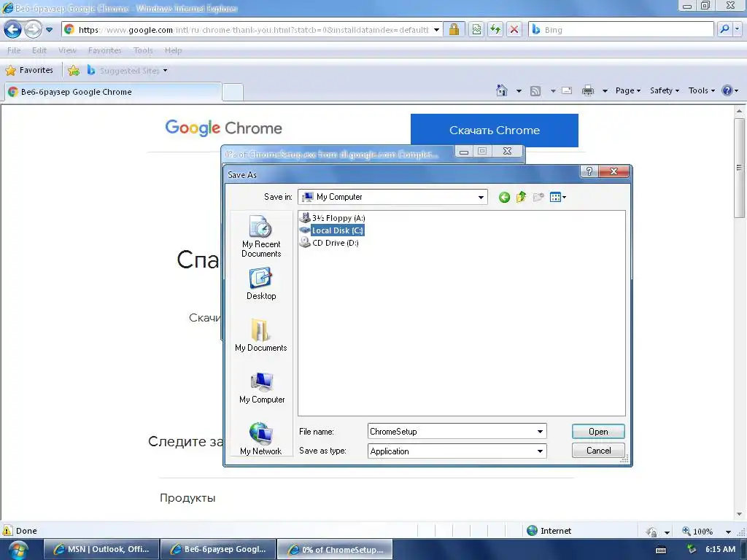This screenshot has height=560, width=747.
Task: Select 3½ Floppy (A:) drive
Action: tap(333, 218)
